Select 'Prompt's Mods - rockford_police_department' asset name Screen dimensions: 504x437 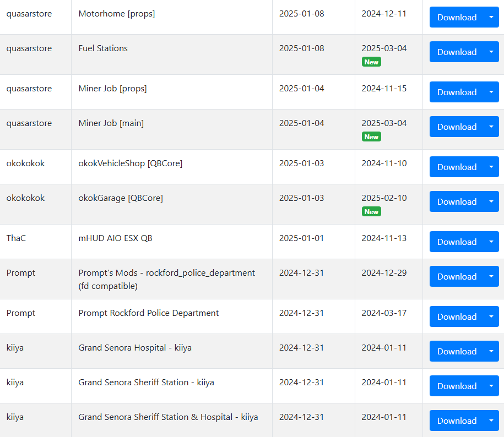click(x=166, y=280)
